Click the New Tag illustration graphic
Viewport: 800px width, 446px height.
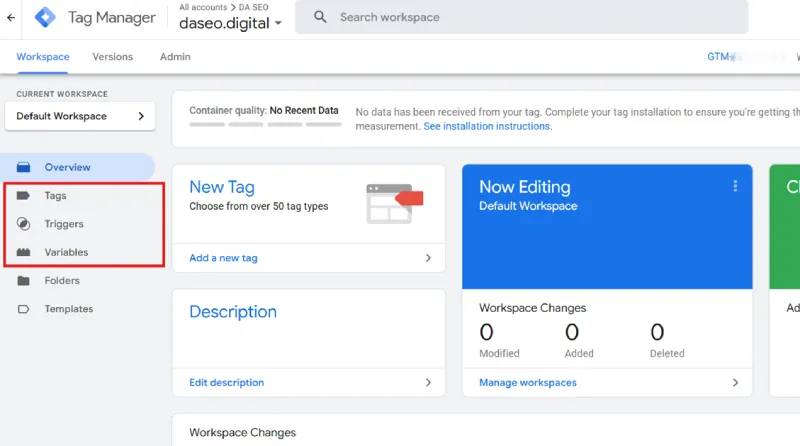click(x=394, y=204)
